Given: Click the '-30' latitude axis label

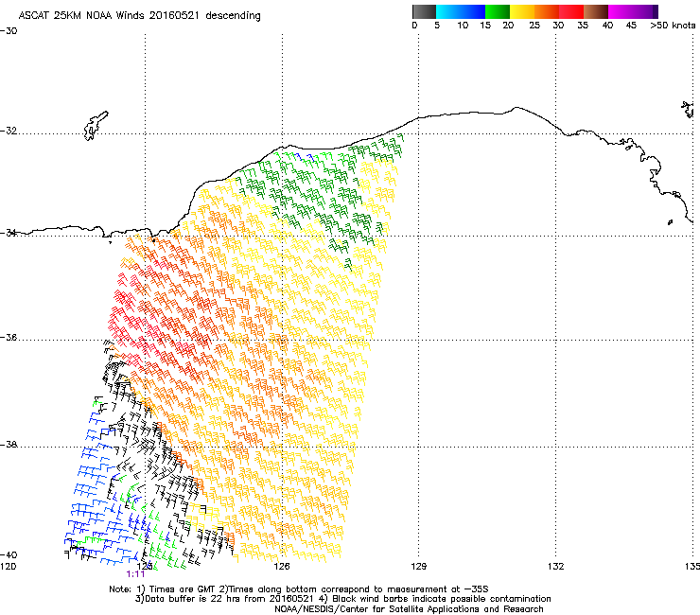Looking at the screenshot, I should [9, 31].
